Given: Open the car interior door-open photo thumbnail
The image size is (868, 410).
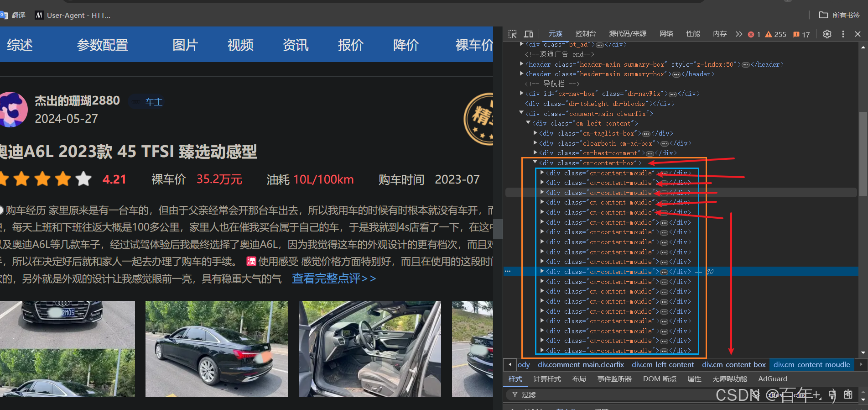Looking at the screenshot, I should point(370,349).
